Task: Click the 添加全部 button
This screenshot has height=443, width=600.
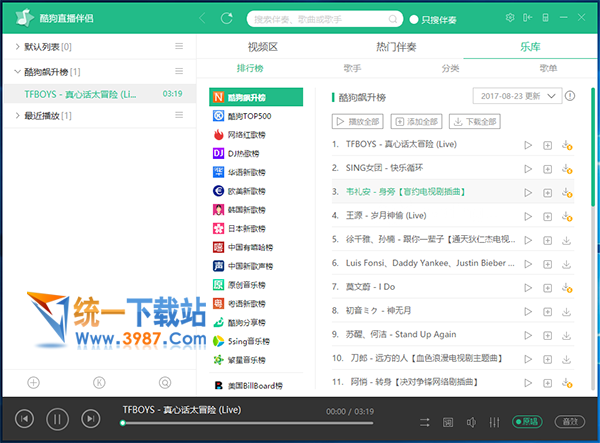Action: coord(416,122)
